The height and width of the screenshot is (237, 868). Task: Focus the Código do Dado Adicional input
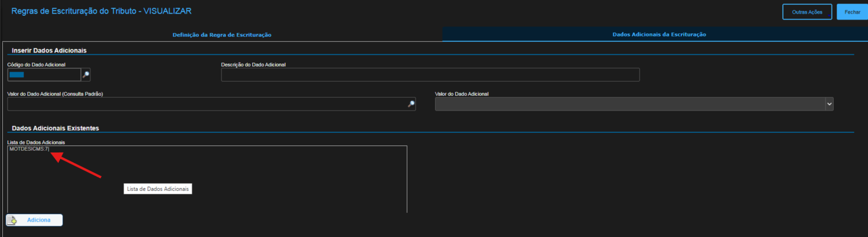[44, 74]
